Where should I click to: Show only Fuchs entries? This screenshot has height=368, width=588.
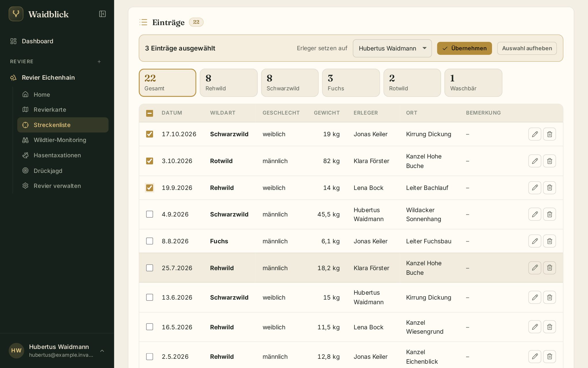tap(351, 83)
